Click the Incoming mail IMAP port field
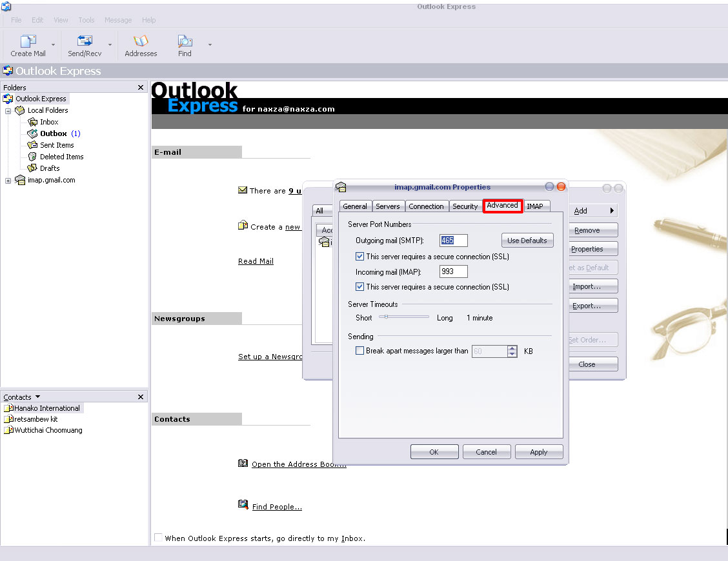The image size is (728, 561). point(453,271)
